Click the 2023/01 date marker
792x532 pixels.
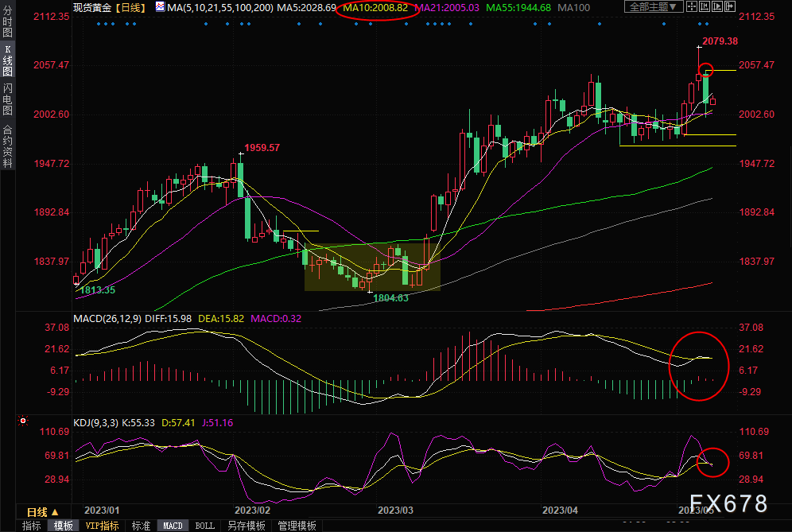click(x=102, y=511)
